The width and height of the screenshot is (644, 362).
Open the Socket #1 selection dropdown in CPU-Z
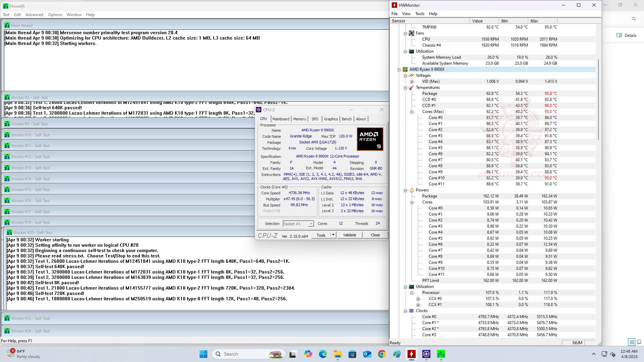point(311,224)
